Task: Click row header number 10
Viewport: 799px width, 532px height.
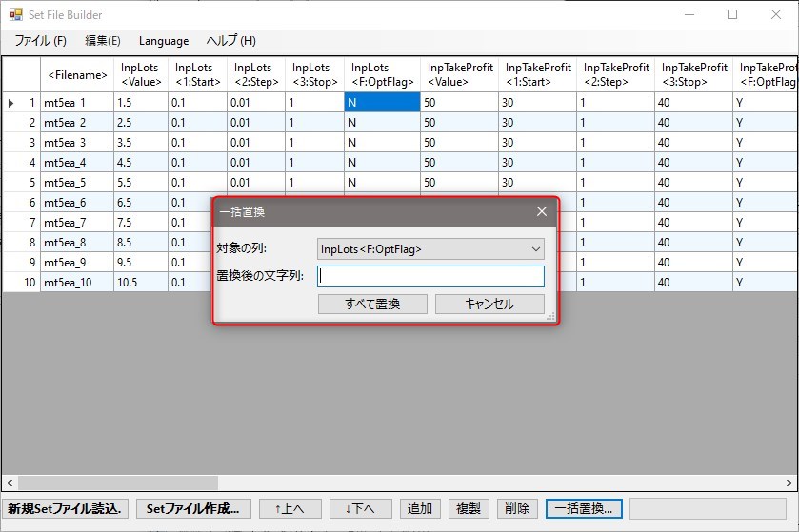Action: point(21,282)
